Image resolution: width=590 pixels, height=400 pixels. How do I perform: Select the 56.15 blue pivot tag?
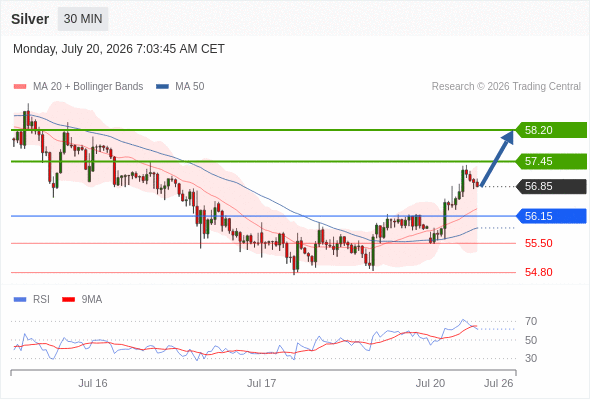click(551, 216)
